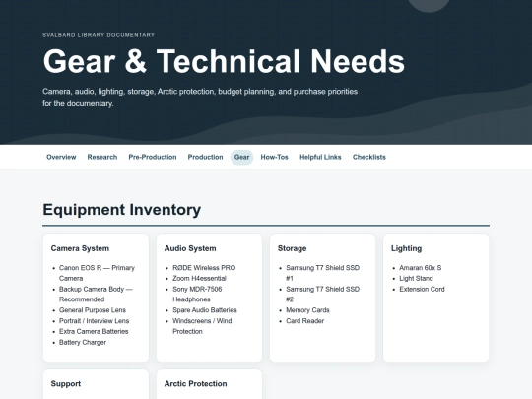Open the Overview tab
Viewport: 532px width, 399px height.
pos(61,157)
